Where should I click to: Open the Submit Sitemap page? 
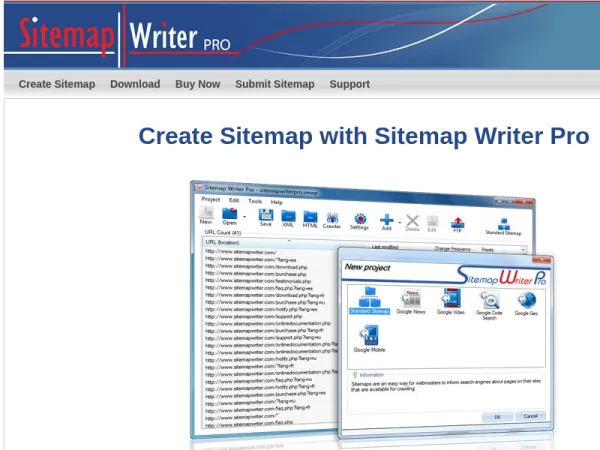coord(275,84)
